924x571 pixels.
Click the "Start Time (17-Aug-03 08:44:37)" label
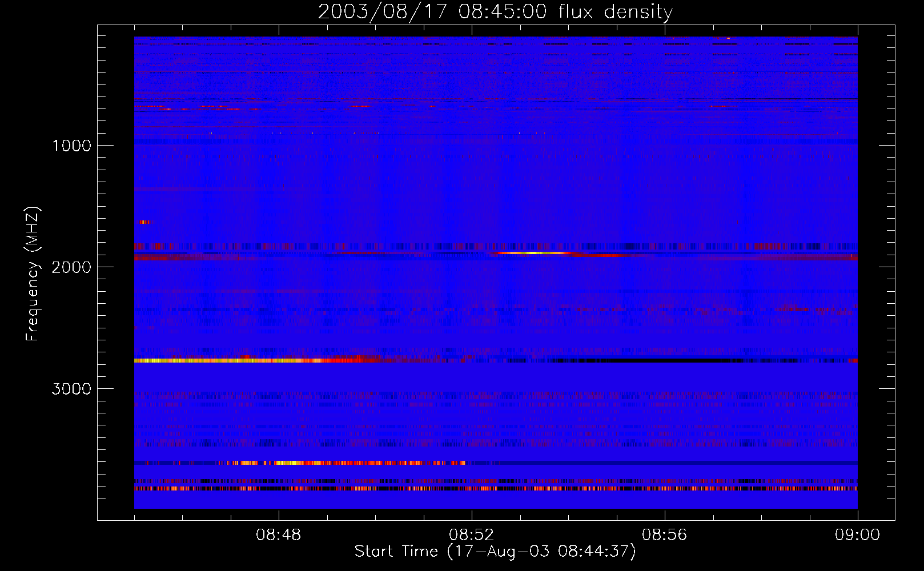[495, 552]
